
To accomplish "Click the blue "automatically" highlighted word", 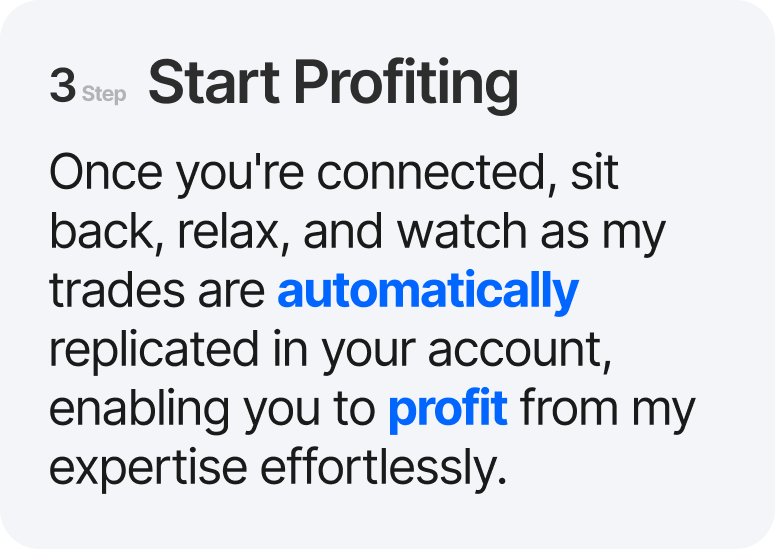I will 427,291.
